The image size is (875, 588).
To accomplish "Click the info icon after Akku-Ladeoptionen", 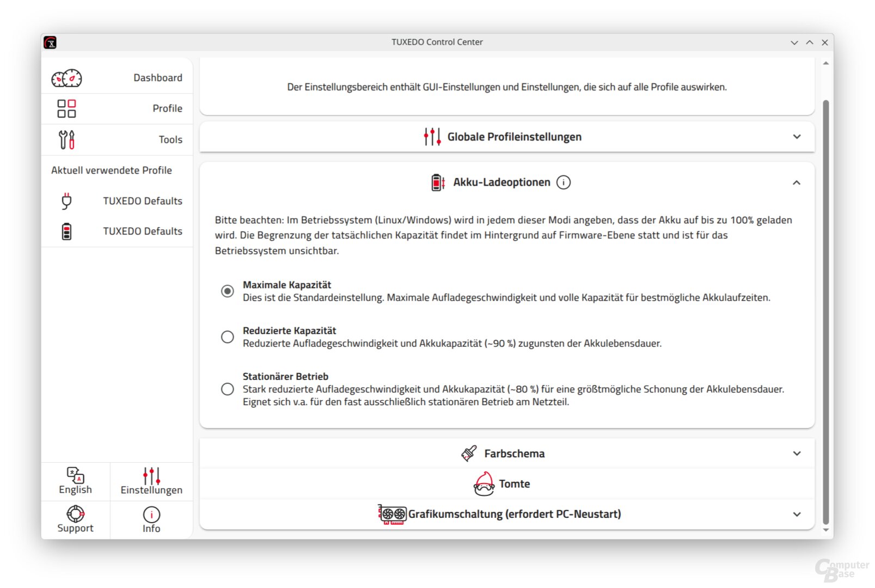I will [x=564, y=182].
